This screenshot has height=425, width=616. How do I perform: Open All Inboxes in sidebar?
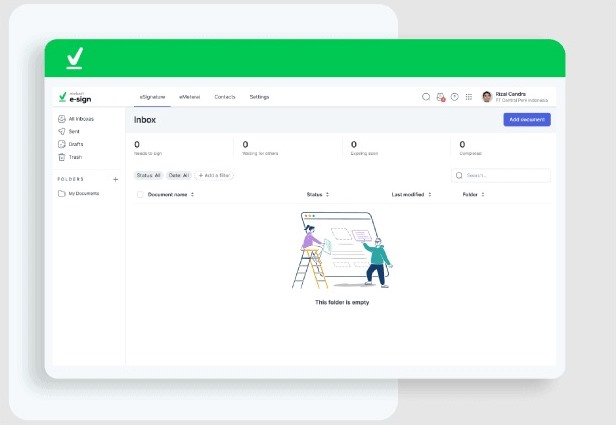tap(81, 119)
